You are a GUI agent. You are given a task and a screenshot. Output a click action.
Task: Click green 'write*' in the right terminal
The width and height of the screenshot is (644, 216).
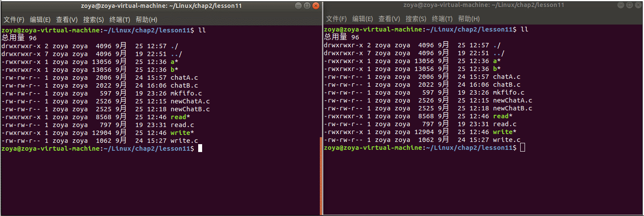tap(505, 132)
